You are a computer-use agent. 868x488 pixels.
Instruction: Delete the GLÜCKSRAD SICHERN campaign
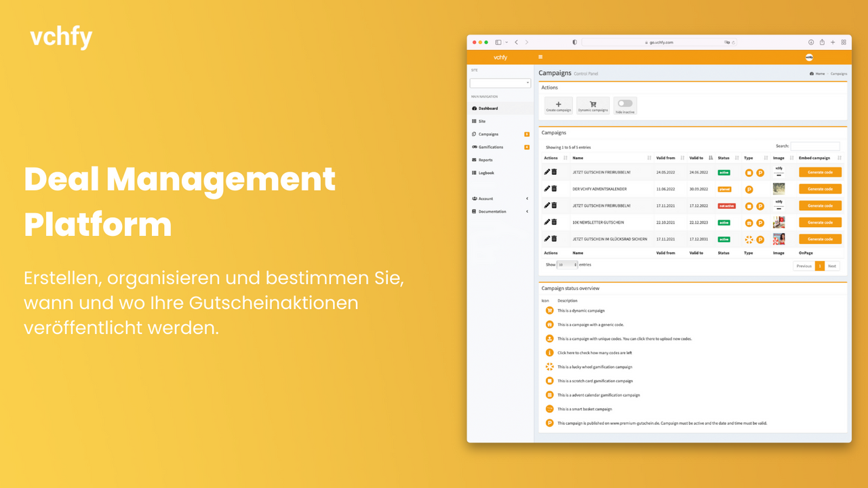coord(554,239)
